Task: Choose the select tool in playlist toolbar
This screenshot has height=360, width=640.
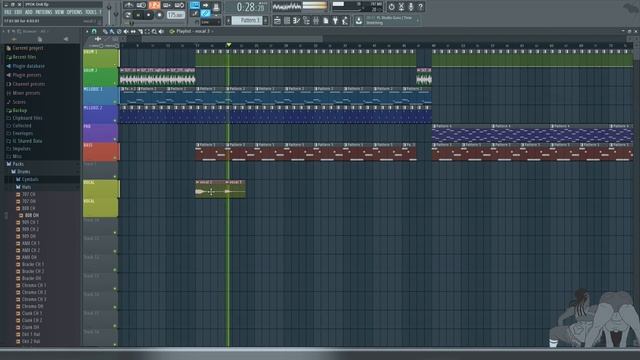Action: [147, 31]
